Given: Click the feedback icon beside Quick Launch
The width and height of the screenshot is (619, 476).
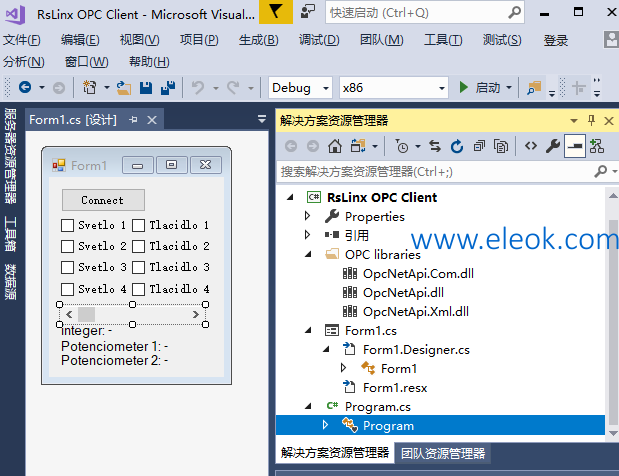Looking at the screenshot, I should 308,12.
